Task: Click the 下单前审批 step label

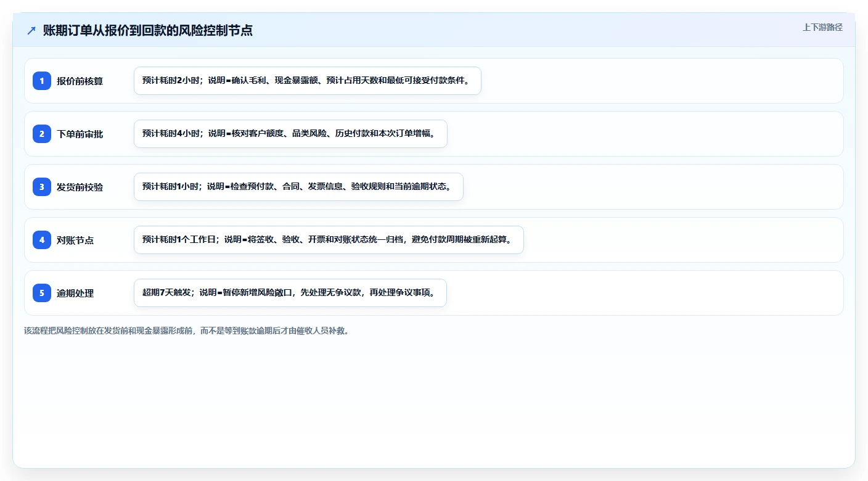Action: click(x=80, y=134)
